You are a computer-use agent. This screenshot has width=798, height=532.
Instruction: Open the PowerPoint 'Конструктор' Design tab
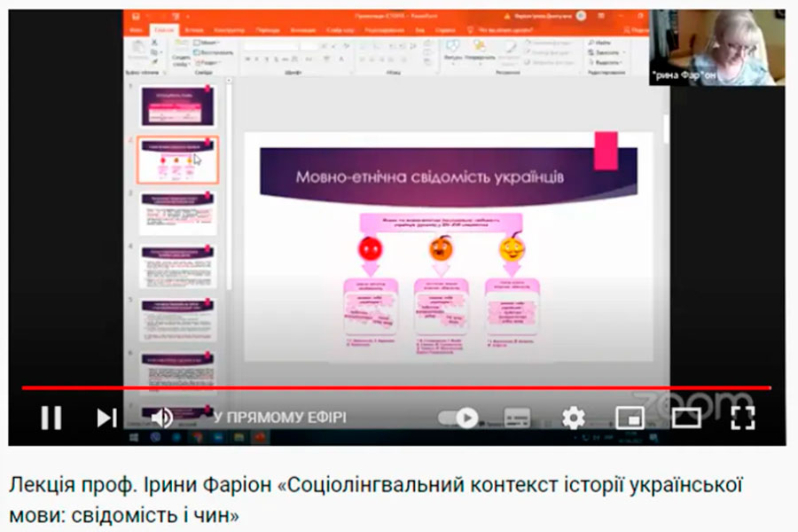229,30
